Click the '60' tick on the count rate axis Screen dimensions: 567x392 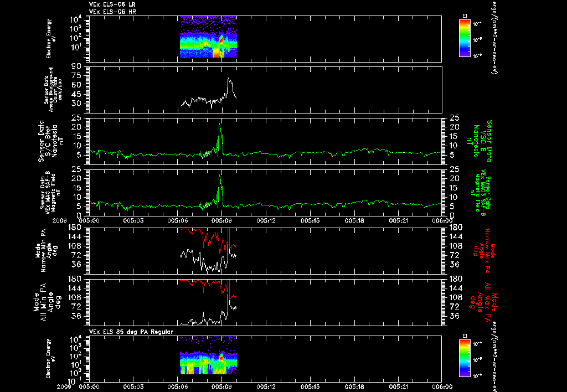point(76,85)
